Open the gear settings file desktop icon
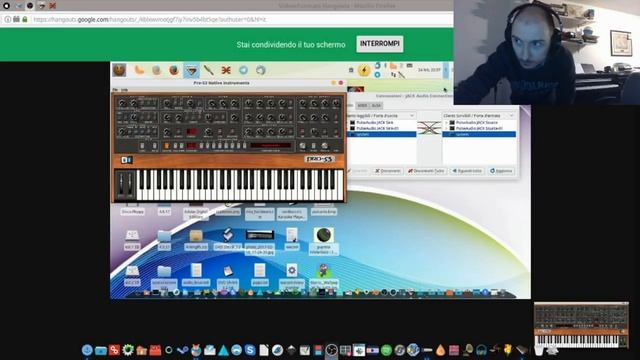640x360 pixels. 291,271
